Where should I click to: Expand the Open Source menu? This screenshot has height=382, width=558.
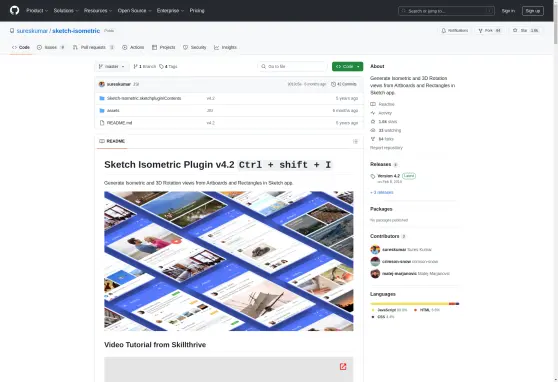[135, 11]
